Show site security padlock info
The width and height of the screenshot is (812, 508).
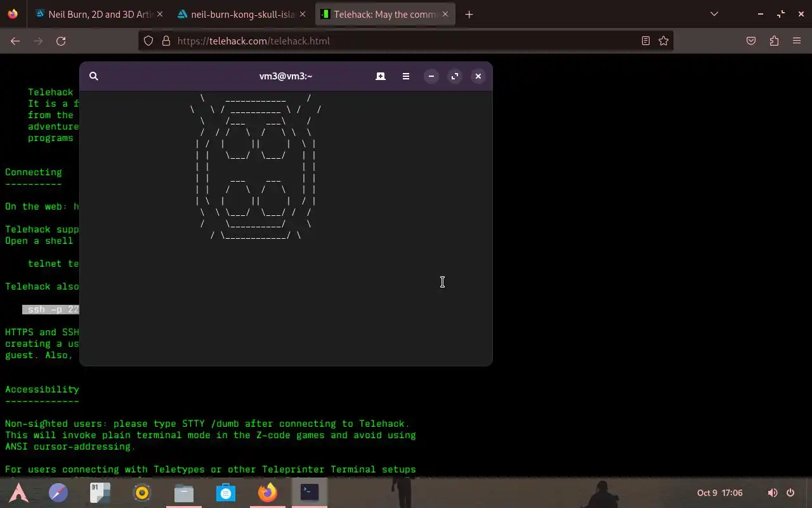click(166, 41)
